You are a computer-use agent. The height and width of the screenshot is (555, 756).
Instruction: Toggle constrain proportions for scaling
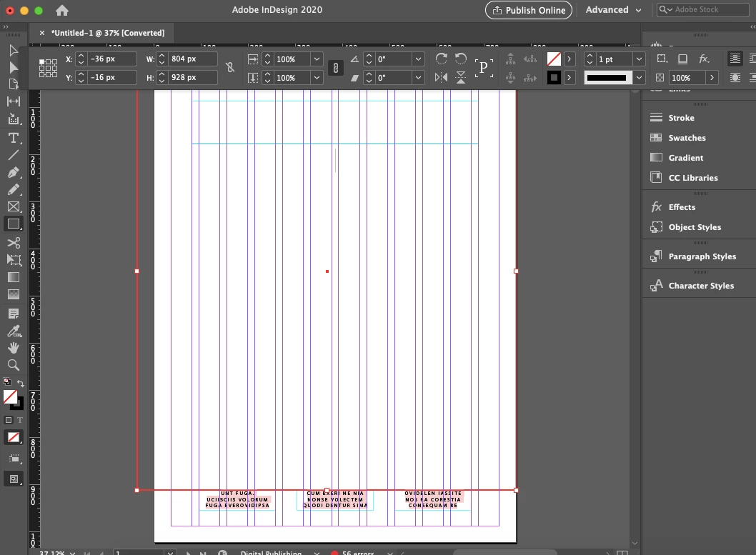(x=336, y=68)
